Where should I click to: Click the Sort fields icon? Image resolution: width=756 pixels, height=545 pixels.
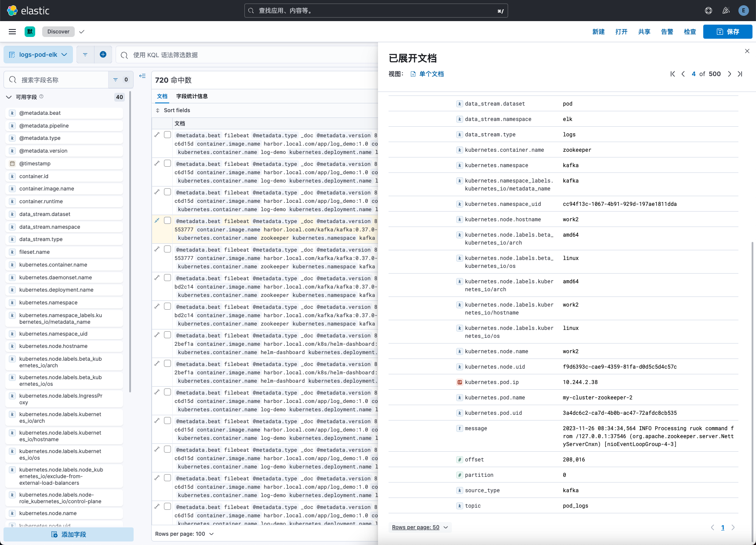click(158, 110)
